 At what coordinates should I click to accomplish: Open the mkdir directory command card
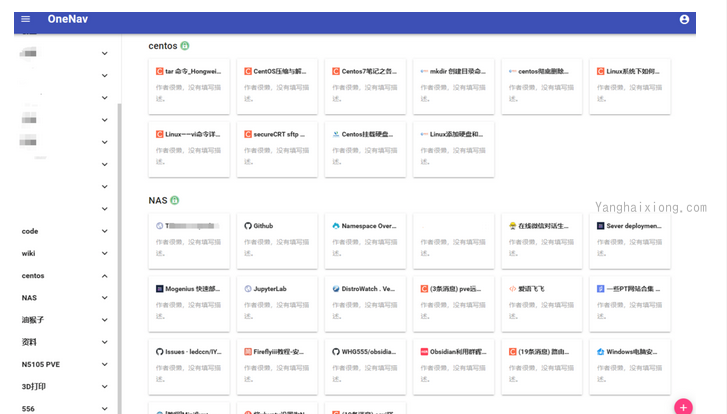[453, 86]
